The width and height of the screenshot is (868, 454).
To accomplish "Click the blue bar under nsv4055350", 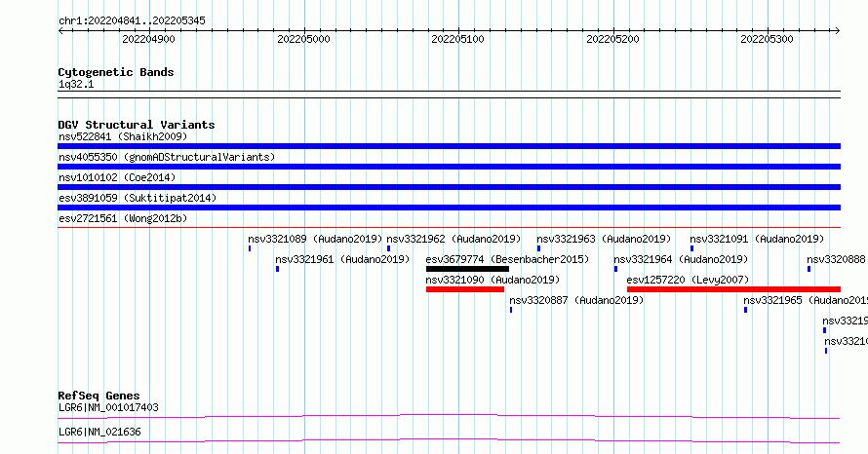I will (449, 167).
